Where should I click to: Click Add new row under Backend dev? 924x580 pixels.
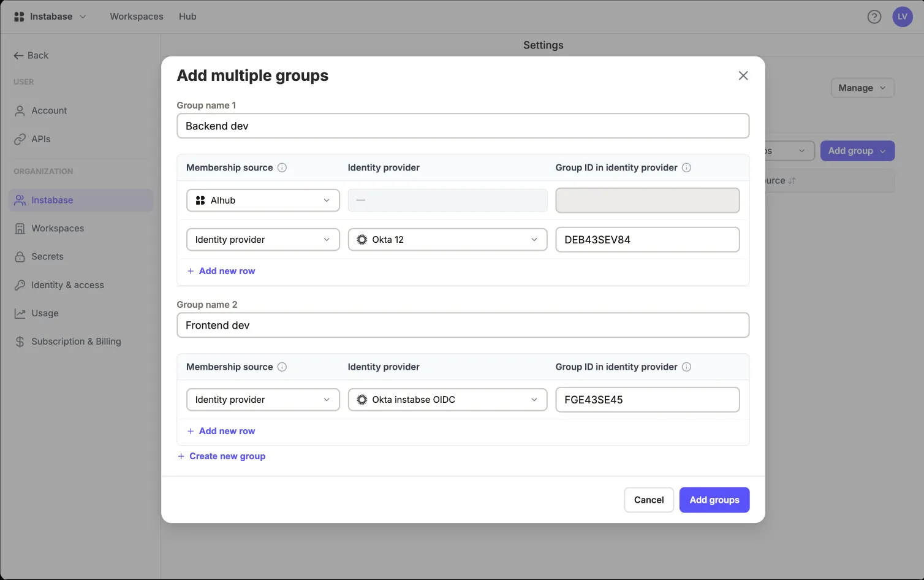(221, 271)
